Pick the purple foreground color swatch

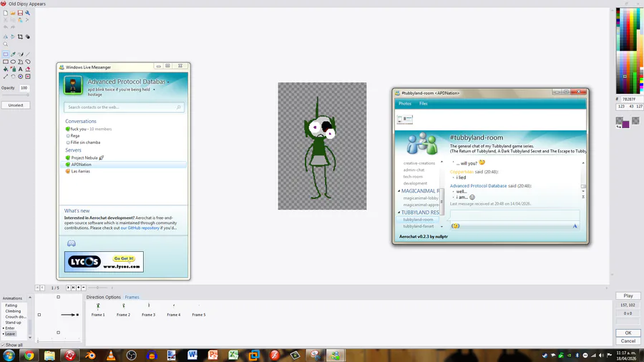tap(625, 124)
